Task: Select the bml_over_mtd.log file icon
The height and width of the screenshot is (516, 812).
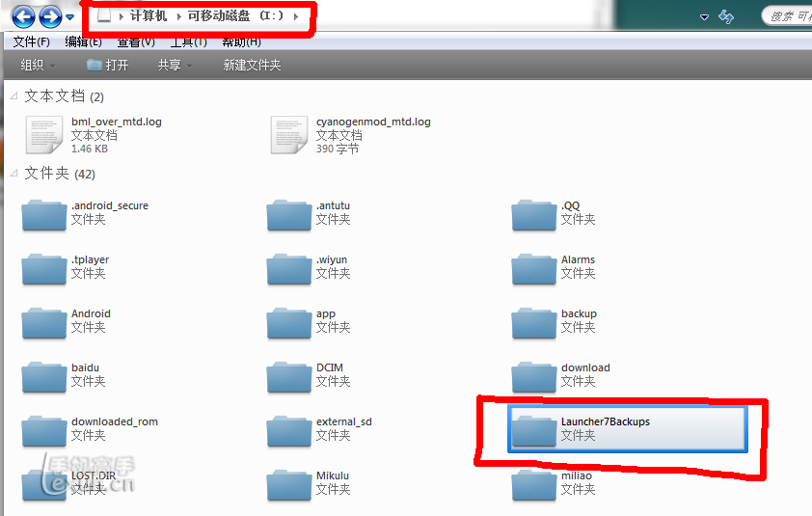Action: (x=44, y=135)
